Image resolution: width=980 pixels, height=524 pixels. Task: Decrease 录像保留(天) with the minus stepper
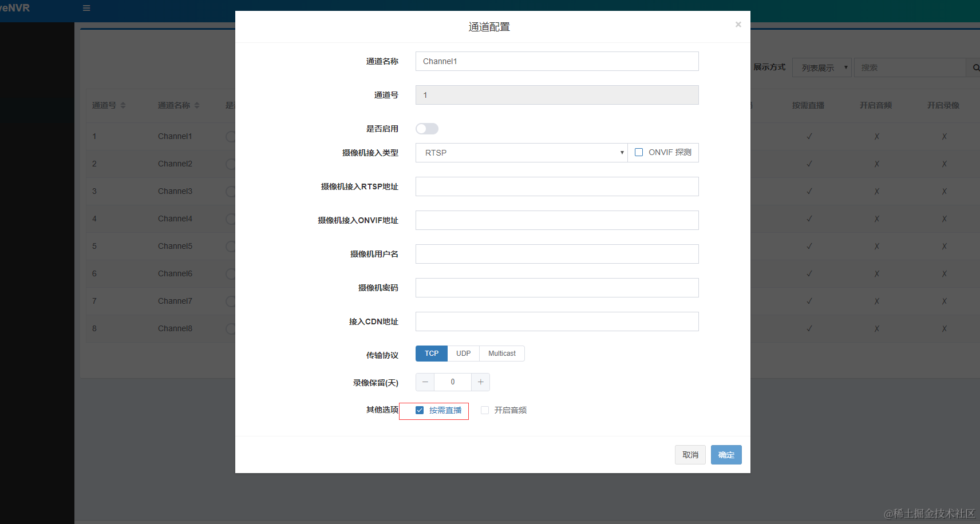tap(425, 382)
